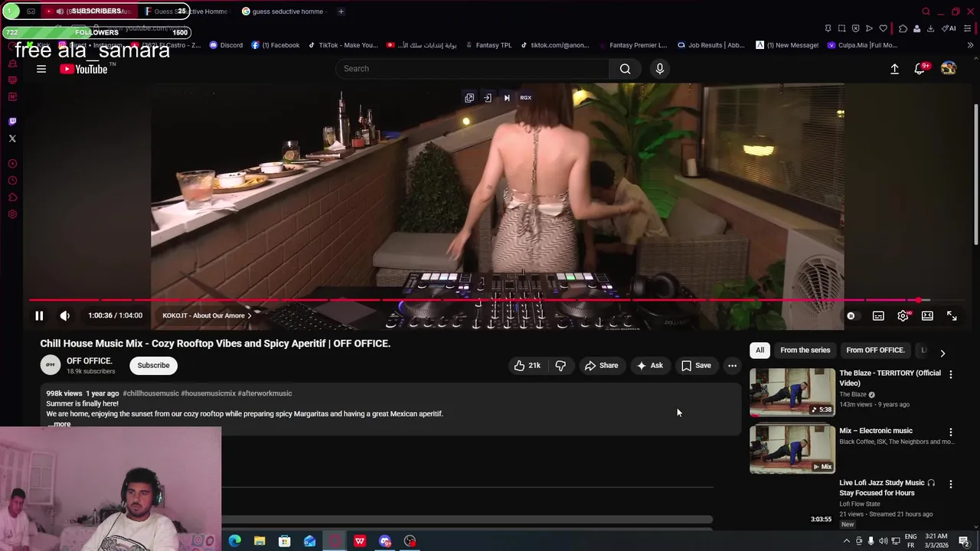Open the Create upload icon
The image size is (980, 551).
[894, 69]
